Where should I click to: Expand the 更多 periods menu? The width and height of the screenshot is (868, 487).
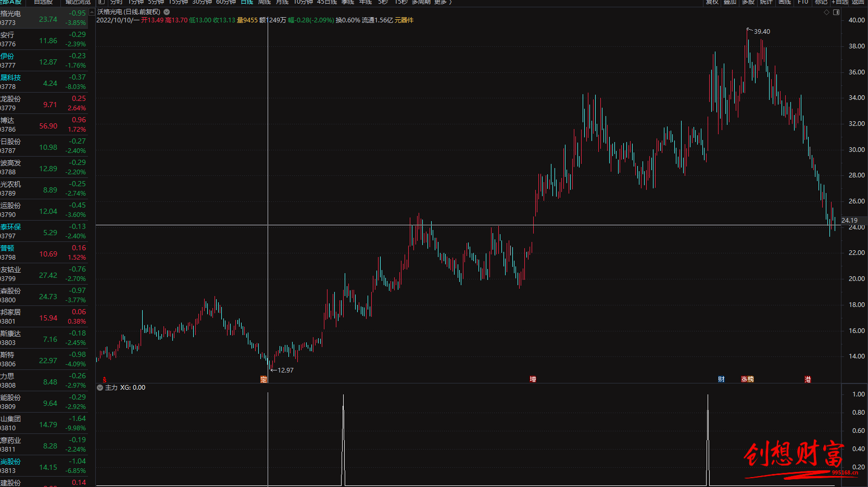point(443,2)
